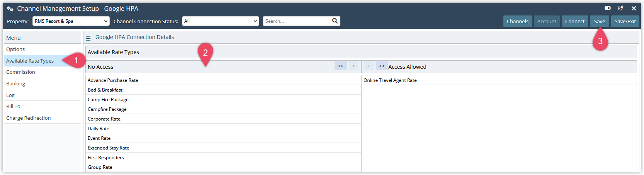Move all rate types to No Access
Screen dimensions: 644x175
pos(382,66)
